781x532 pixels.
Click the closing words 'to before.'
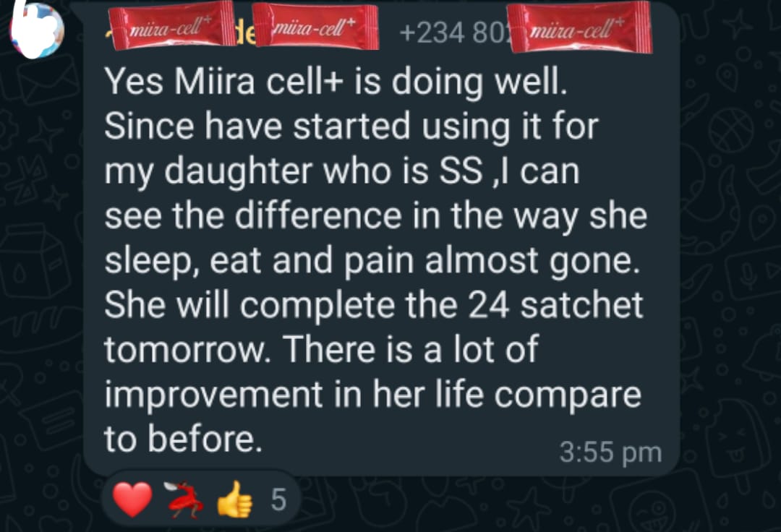tap(183, 439)
